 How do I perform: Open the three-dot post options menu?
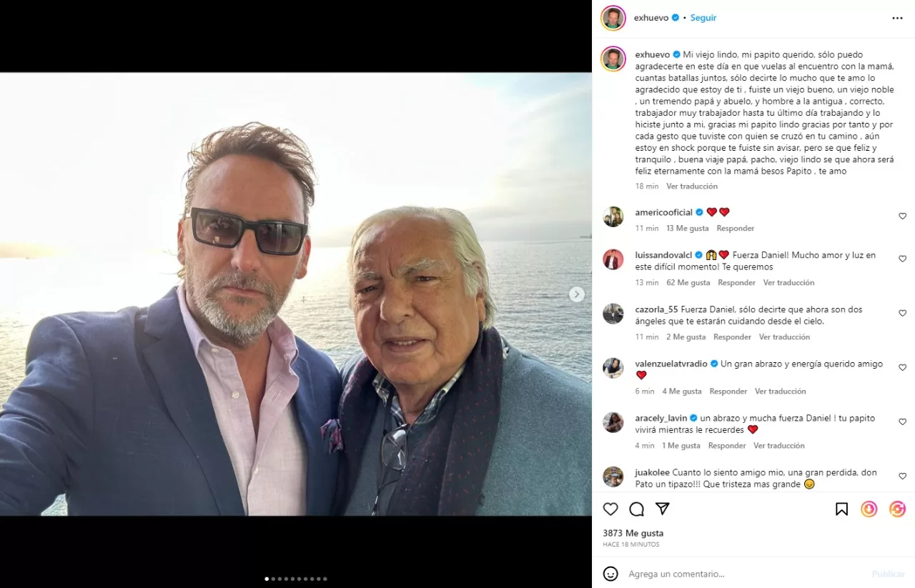pyautogui.click(x=897, y=17)
